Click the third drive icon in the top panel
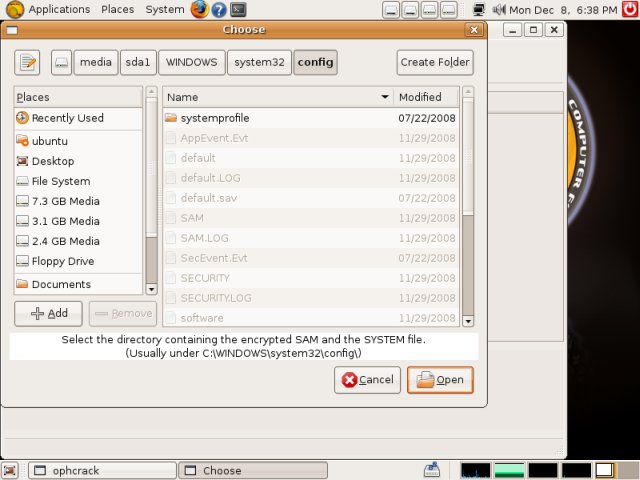640x480 pixels. pos(429,10)
